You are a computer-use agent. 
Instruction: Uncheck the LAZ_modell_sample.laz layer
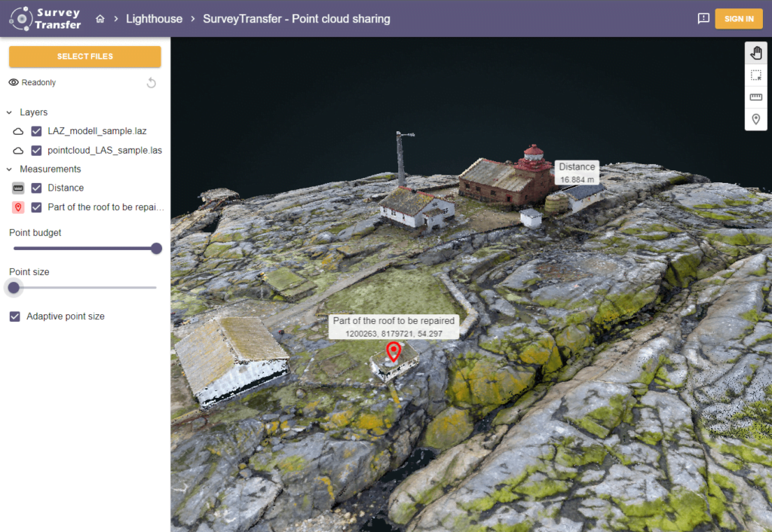[x=36, y=131]
